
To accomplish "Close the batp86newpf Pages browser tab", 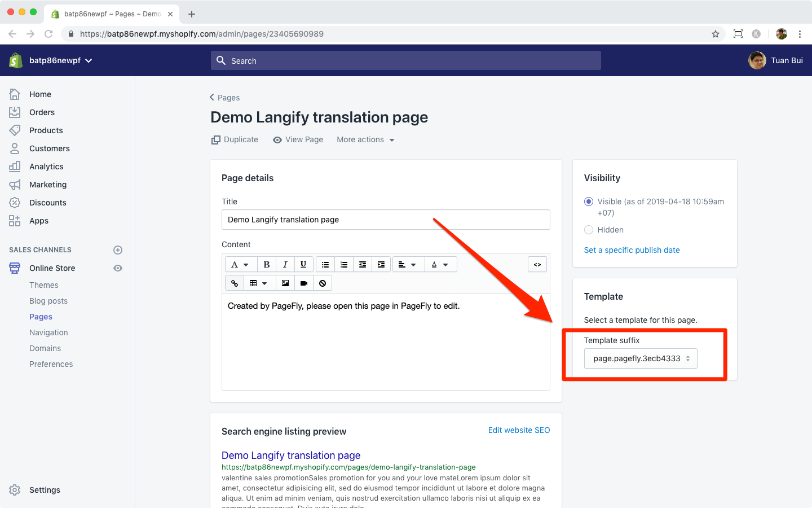I will coord(170,14).
